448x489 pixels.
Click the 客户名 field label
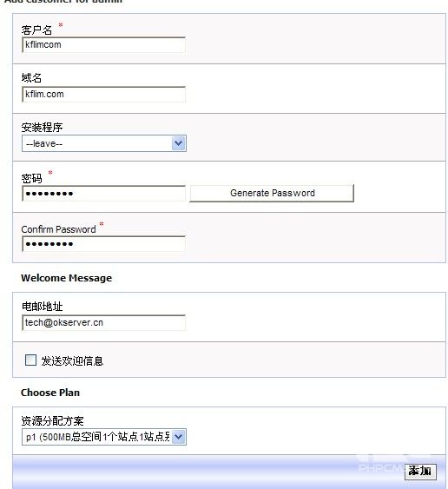click(x=36, y=30)
